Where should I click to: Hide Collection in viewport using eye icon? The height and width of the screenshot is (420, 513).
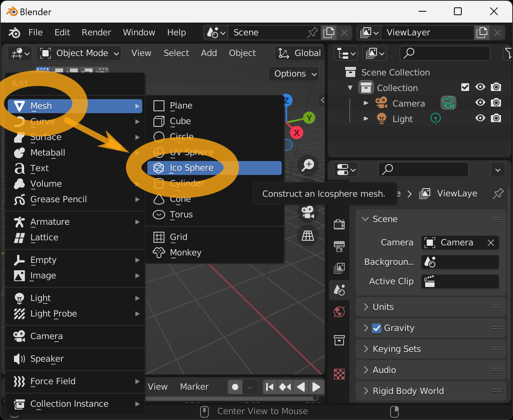(x=480, y=87)
